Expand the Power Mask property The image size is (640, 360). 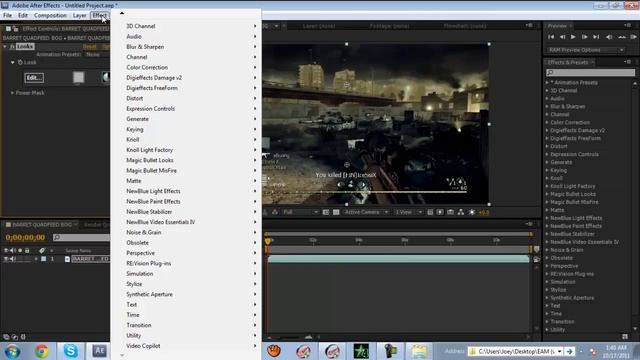(x=12, y=93)
